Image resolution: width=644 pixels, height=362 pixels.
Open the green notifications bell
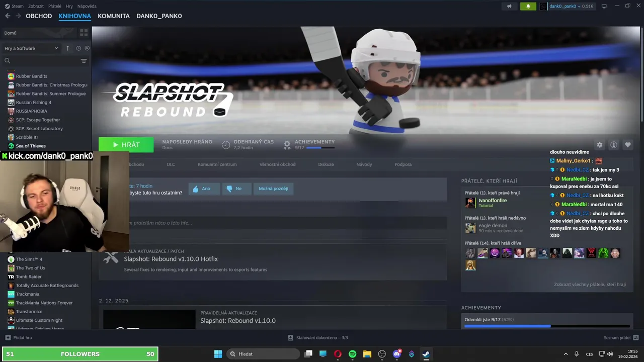pyautogui.click(x=528, y=6)
